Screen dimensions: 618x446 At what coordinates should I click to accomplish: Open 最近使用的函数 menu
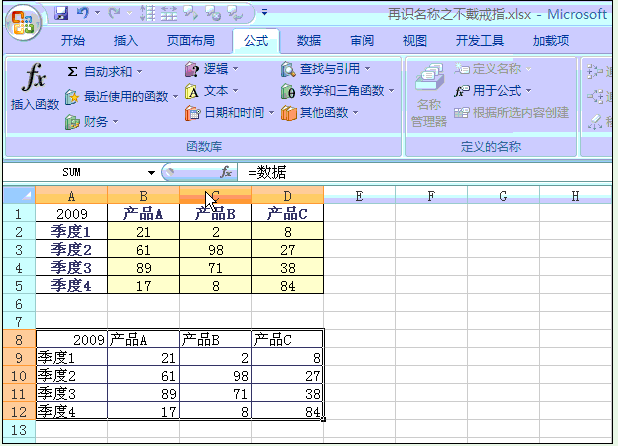tap(121, 97)
